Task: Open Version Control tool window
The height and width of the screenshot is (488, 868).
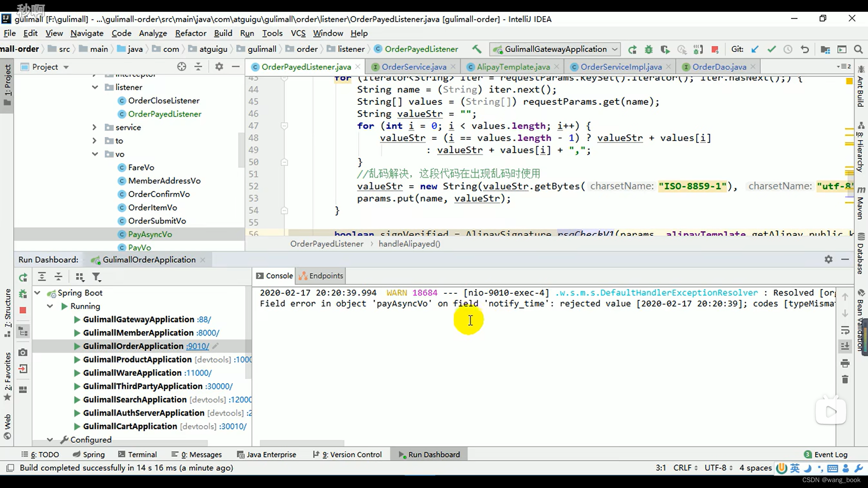Action: click(x=347, y=455)
